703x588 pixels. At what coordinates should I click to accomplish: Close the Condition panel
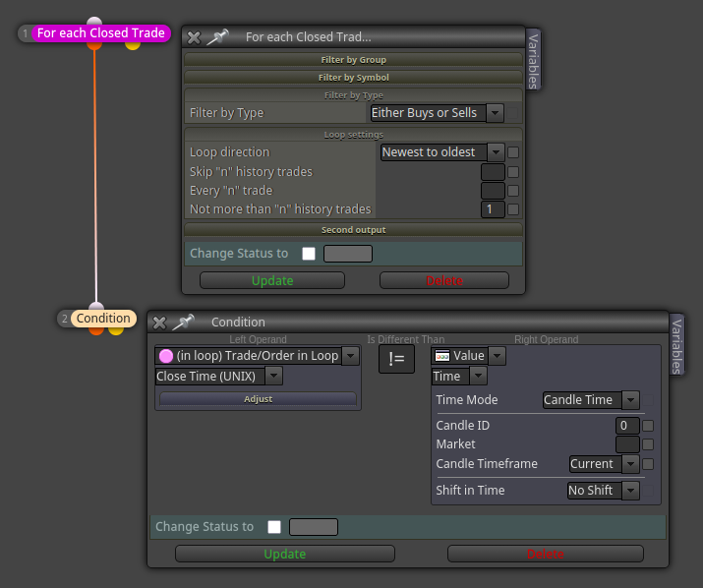[x=159, y=323]
